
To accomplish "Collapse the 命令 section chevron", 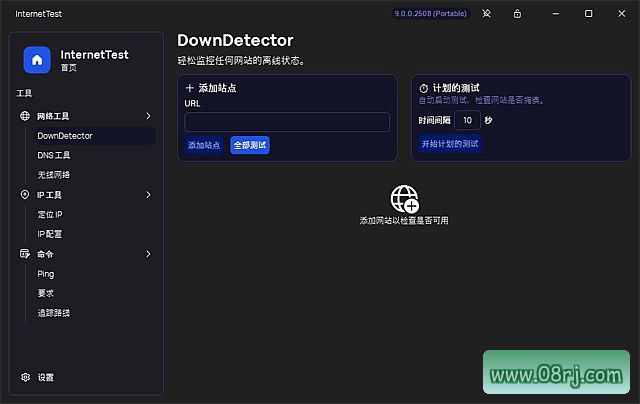I will pyautogui.click(x=148, y=254).
